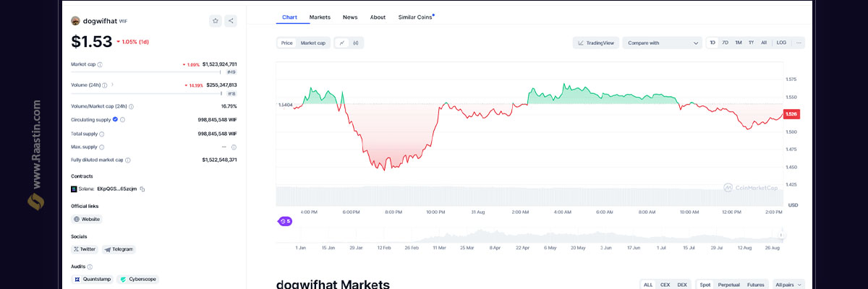868x289 pixels.
Task: Select Market cap chart mode
Action: click(312, 43)
